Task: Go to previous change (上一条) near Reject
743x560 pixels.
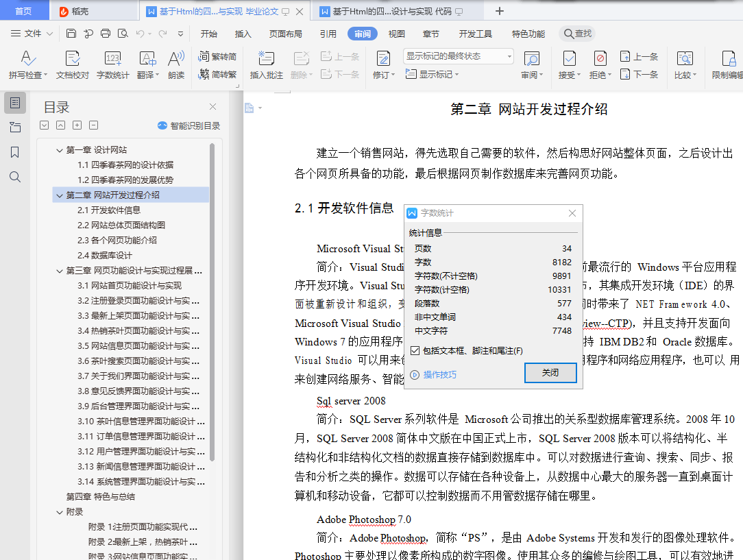Action: point(640,56)
